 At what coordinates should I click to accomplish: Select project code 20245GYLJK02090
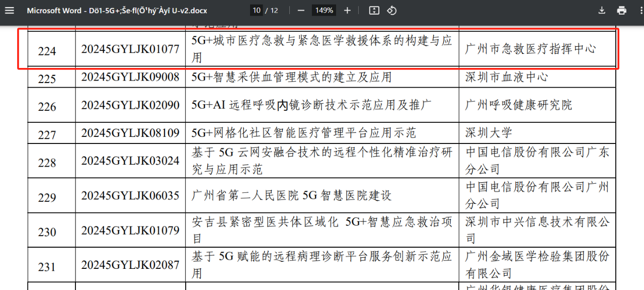pyautogui.click(x=130, y=105)
